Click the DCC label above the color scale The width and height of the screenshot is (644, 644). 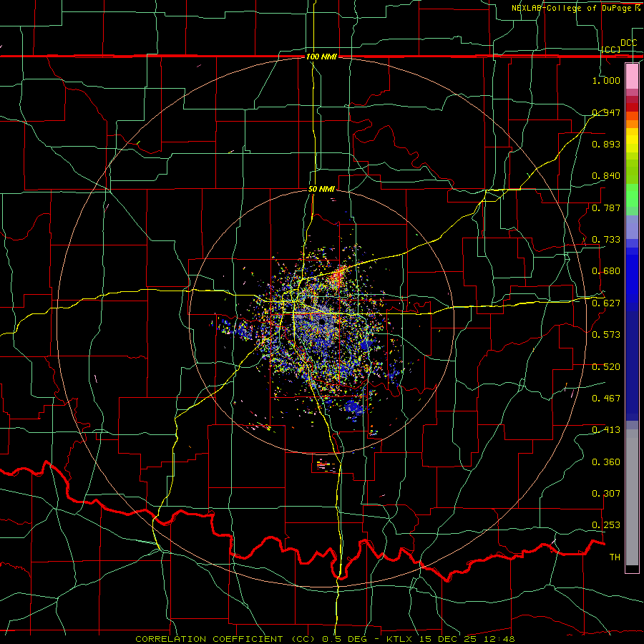[628, 43]
